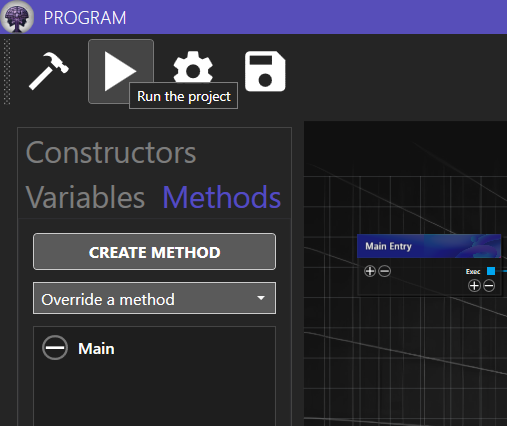Select the Main method entry
Image resolution: width=507 pixels, height=426 pixels.
pyautogui.click(x=96, y=349)
